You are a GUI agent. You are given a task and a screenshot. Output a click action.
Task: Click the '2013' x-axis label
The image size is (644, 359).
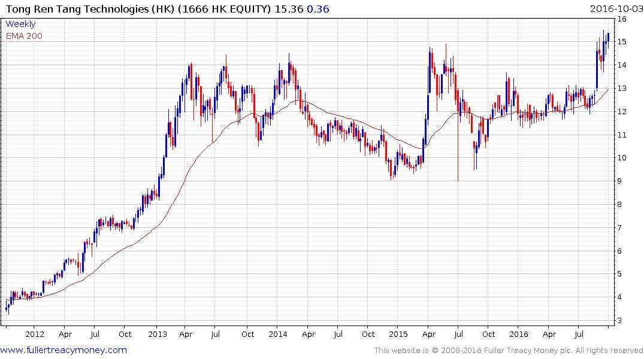click(158, 334)
